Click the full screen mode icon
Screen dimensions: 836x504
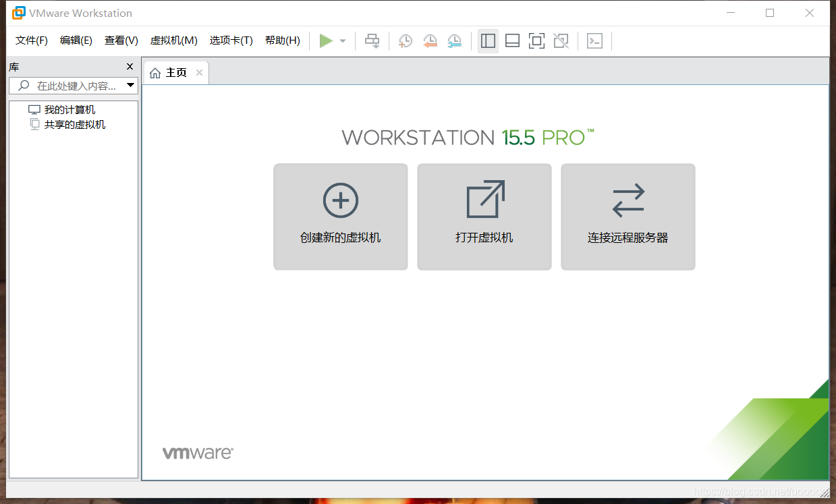click(x=536, y=41)
